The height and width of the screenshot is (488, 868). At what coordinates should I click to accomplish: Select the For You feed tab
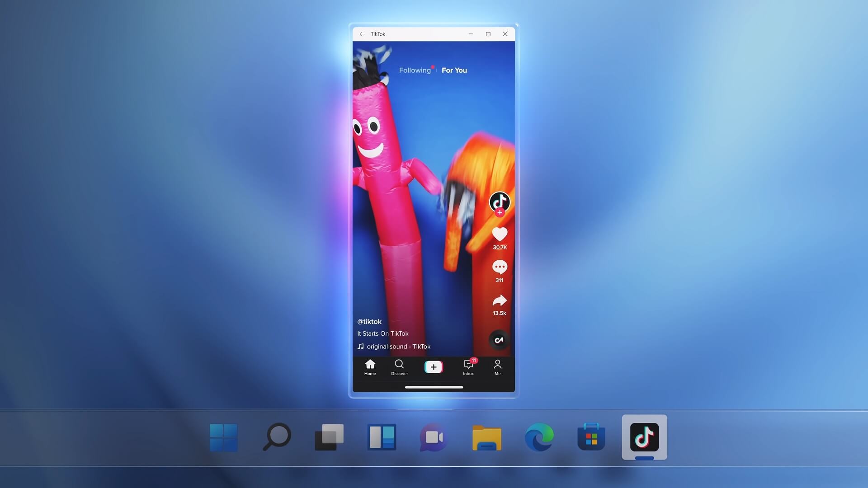coord(454,70)
